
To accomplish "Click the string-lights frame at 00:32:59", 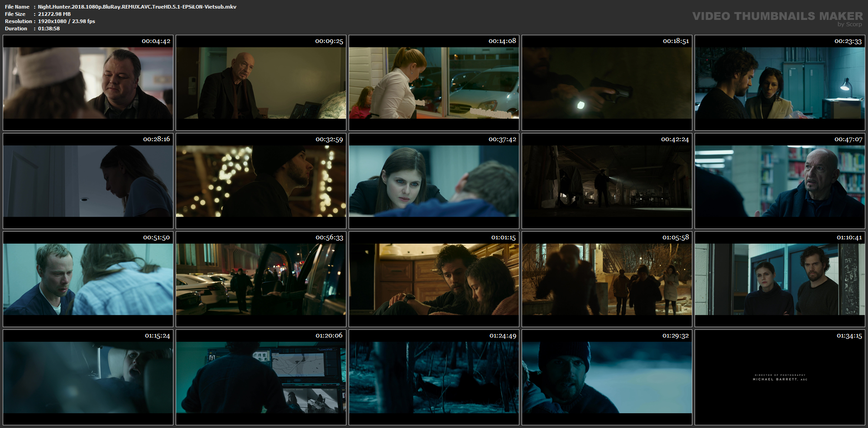I will click(x=261, y=181).
